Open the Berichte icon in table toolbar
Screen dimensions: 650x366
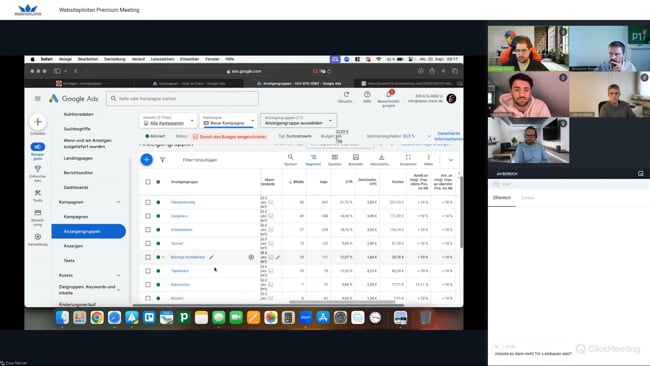pyautogui.click(x=356, y=157)
